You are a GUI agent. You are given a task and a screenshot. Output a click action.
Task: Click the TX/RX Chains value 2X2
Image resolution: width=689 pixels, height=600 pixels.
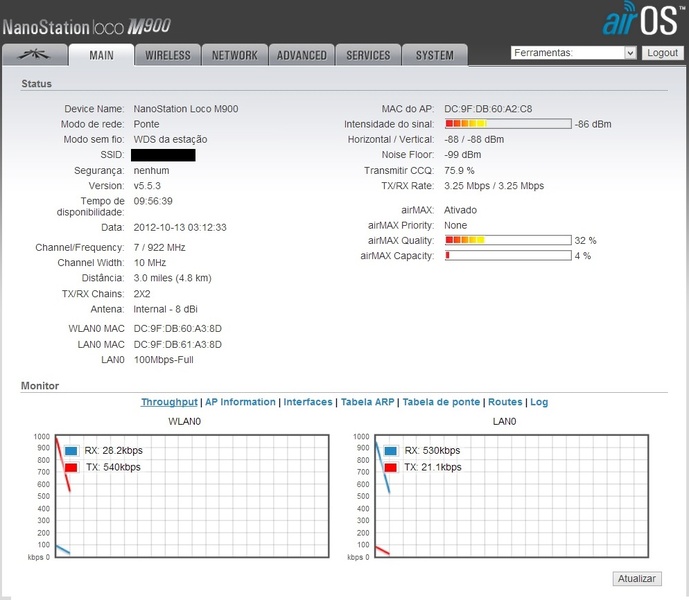coord(142,294)
